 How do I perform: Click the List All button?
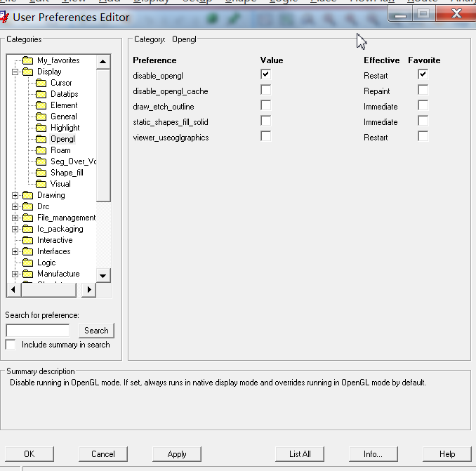300,454
